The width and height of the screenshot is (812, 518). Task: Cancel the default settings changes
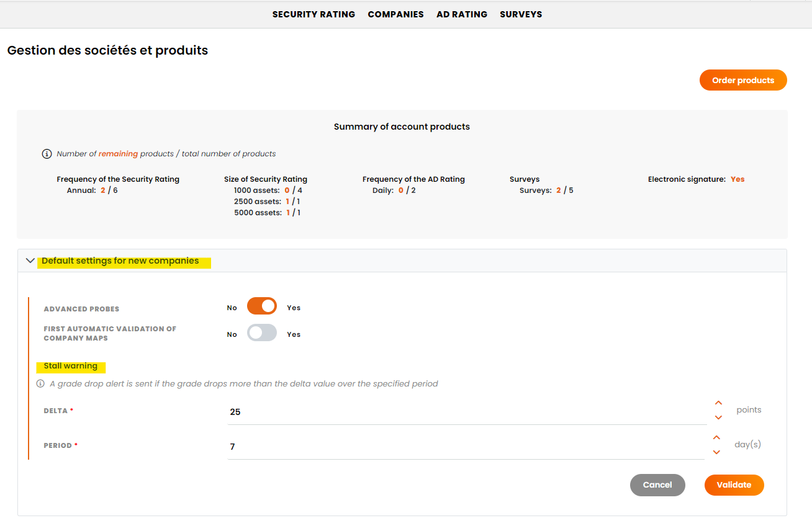tap(657, 485)
